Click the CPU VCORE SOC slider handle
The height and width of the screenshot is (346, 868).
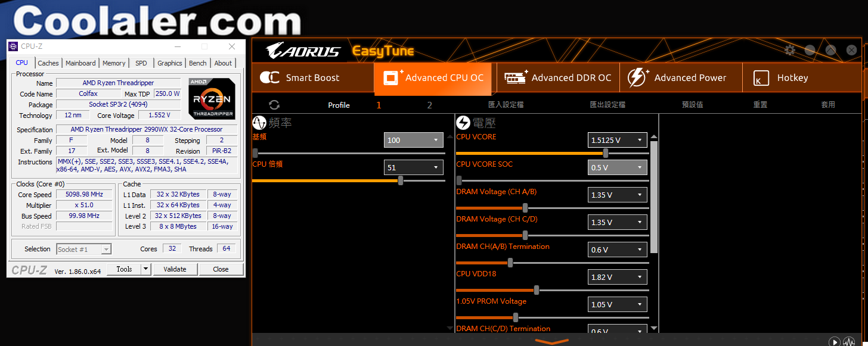point(459,180)
